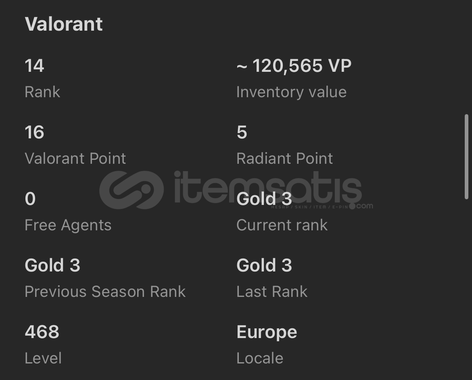Click the Previous Season Rank label
This screenshot has height=380, width=472.
pyautogui.click(x=105, y=292)
